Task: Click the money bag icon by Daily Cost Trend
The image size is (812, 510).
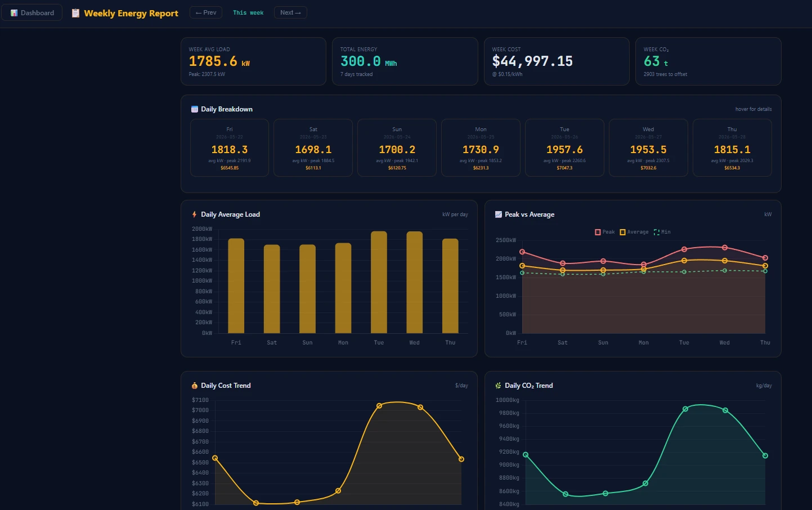Action: tap(195, 386)
